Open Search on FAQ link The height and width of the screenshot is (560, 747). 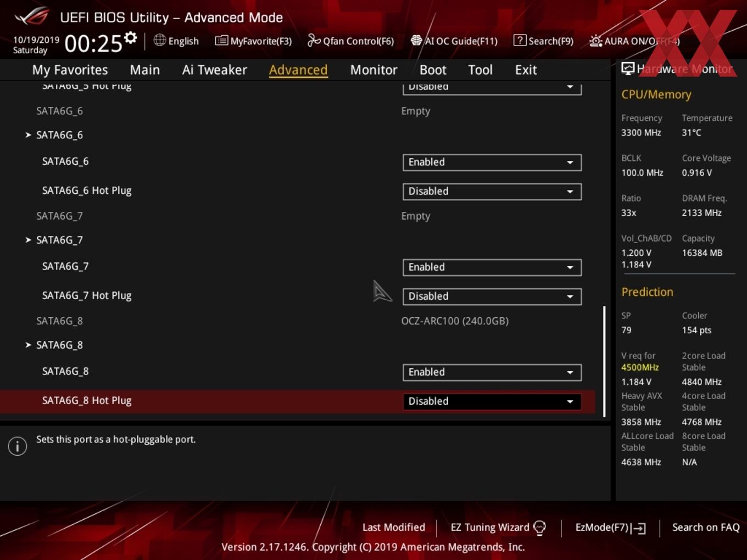(x=706, y=528)
